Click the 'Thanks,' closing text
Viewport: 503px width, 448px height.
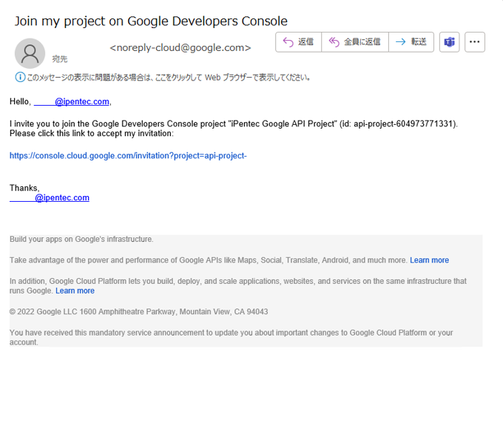point(24,188)
